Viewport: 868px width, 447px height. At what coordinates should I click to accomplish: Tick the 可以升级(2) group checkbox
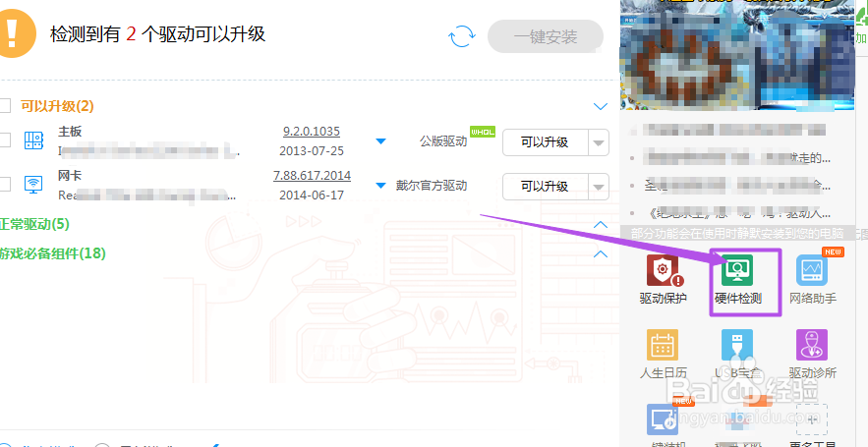coord(5,106)
